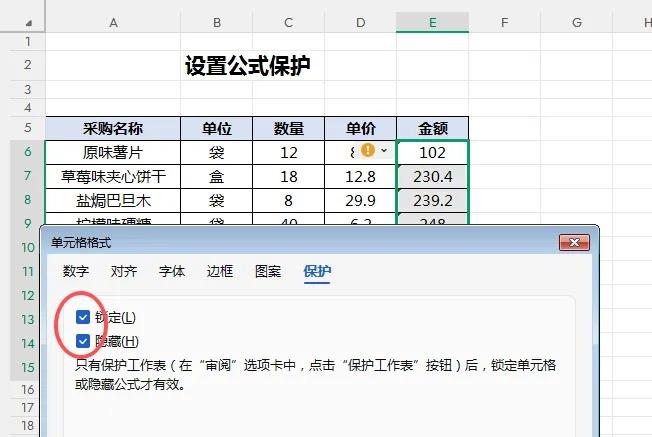Select amount cell 230.4
652x437 pixels.
click(x=432, y=177)
